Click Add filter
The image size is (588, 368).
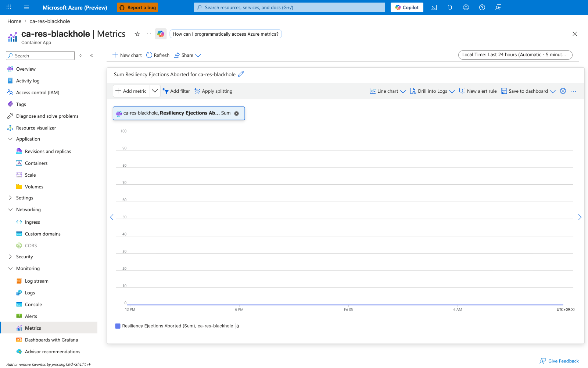tap(176, 91)
